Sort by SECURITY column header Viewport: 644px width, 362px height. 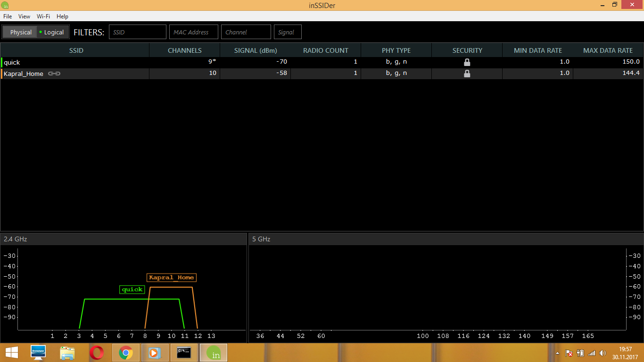tap(467, 50)
